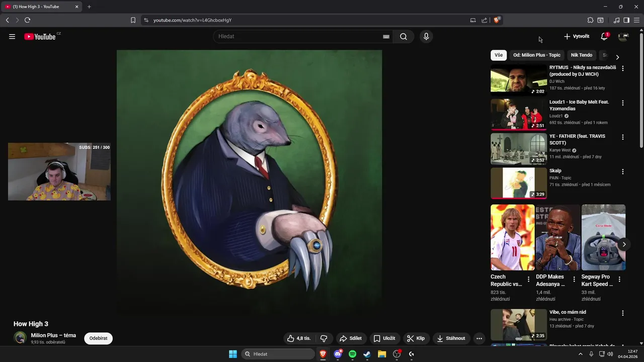Open the Brave main menu
Viewport: 644px width, 362px height.
pyautogui.click(x=636, y=20)
